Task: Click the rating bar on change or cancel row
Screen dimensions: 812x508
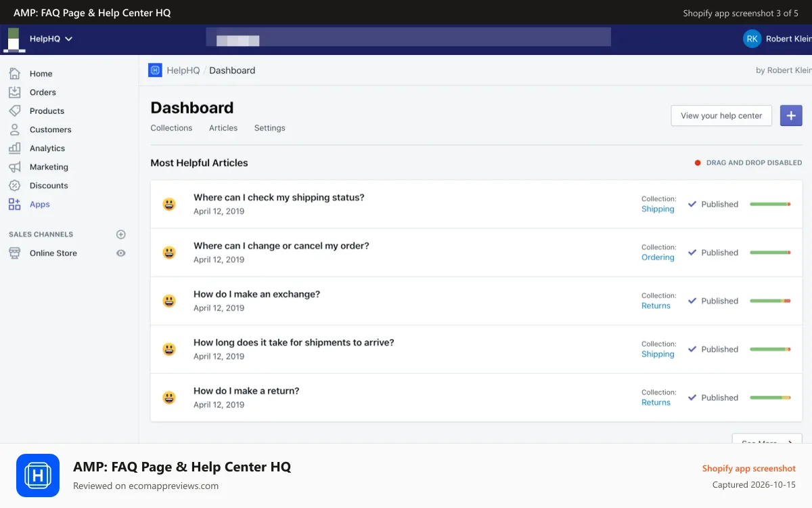Action: pyautogui.click(x=770, y=253)
